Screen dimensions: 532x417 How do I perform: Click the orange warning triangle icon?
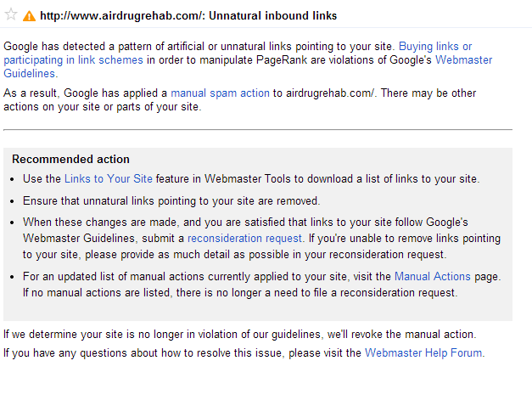29,16
